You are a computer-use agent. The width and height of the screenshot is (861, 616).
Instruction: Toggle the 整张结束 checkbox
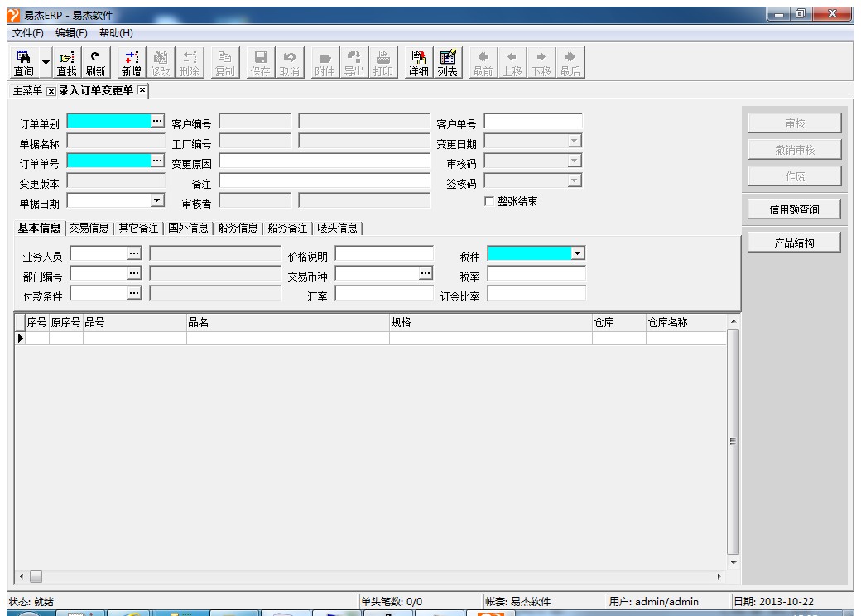click(489, 201)
